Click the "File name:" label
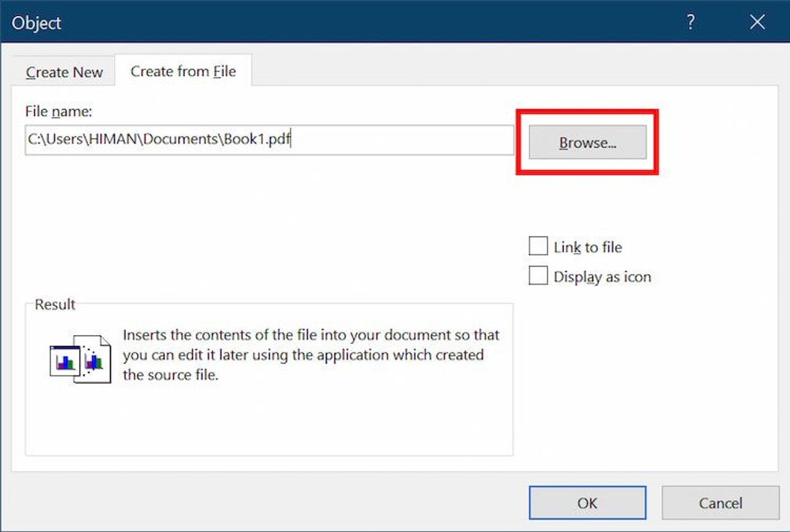 point(58,111)
